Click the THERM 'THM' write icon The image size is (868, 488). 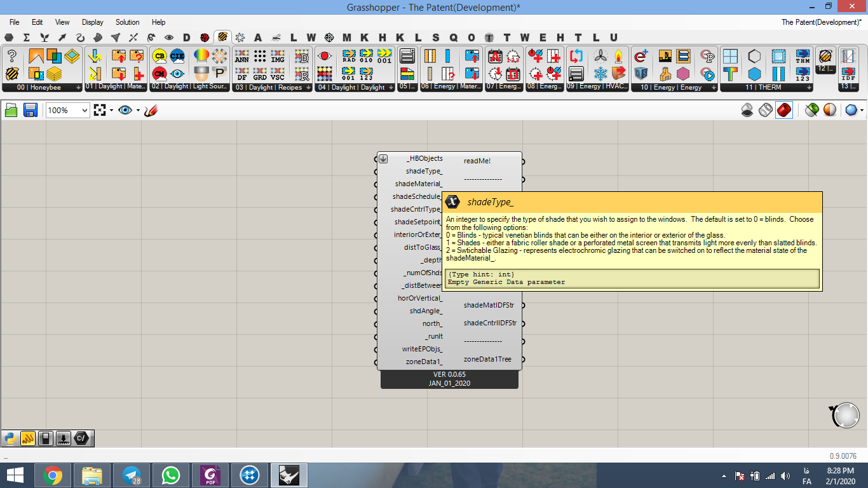pyautogui.click(x=803, y=56)
